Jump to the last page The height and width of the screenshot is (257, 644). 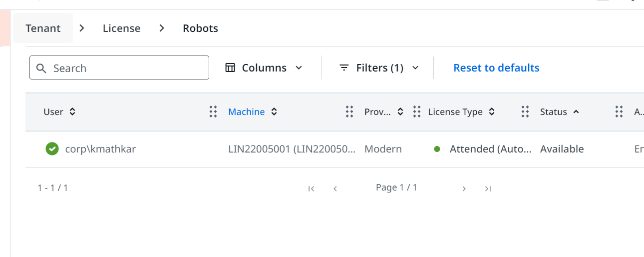(x=488, y=188)
